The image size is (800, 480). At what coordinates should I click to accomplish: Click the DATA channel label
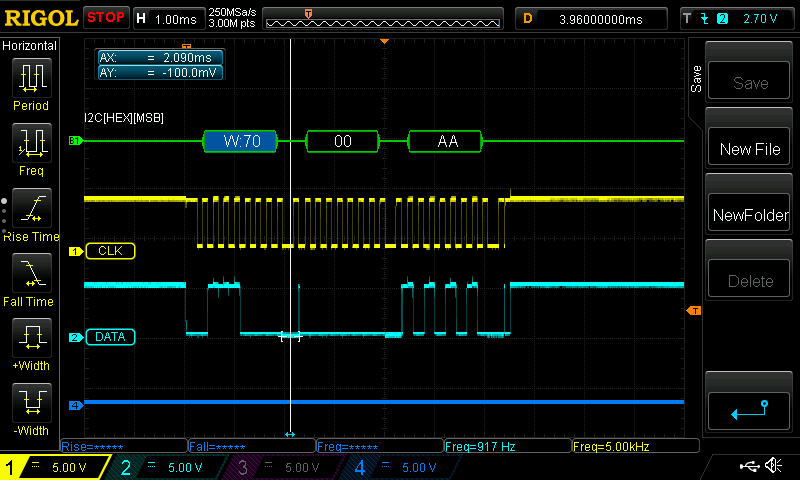tap(110, 337)
